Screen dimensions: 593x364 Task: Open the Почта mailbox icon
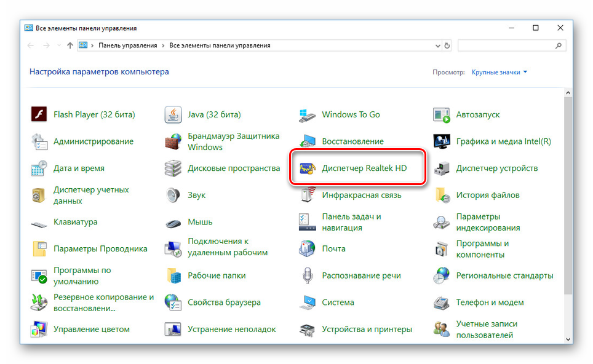pyautogui.click(x=307, y=249)
